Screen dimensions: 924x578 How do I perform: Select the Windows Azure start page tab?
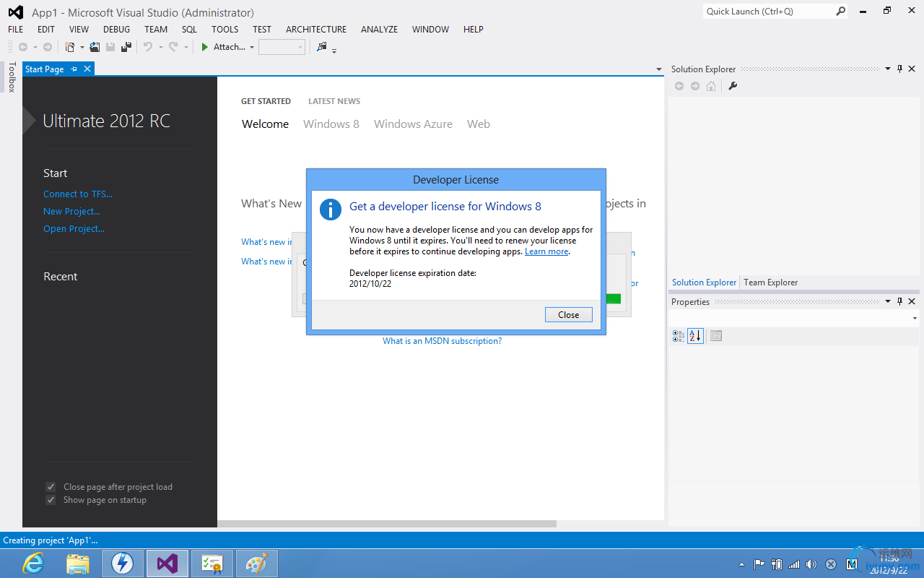pyautogui.click(x=413, y=124)
